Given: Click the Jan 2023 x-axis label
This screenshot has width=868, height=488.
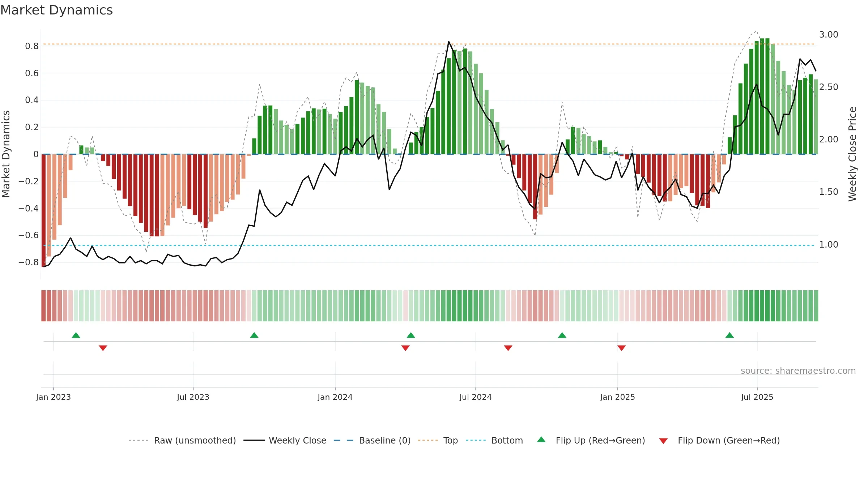Looking at the screenshot, I should pos(54,397).
